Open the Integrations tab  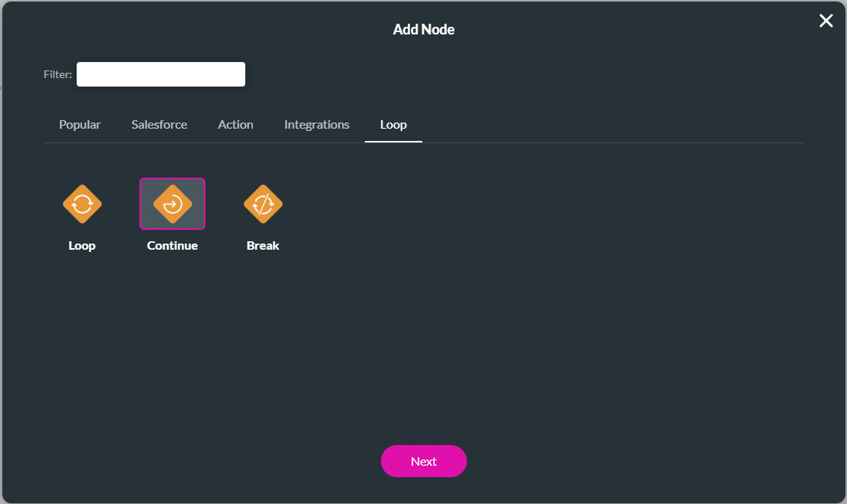pyautogui.click(x=317, y=124)
